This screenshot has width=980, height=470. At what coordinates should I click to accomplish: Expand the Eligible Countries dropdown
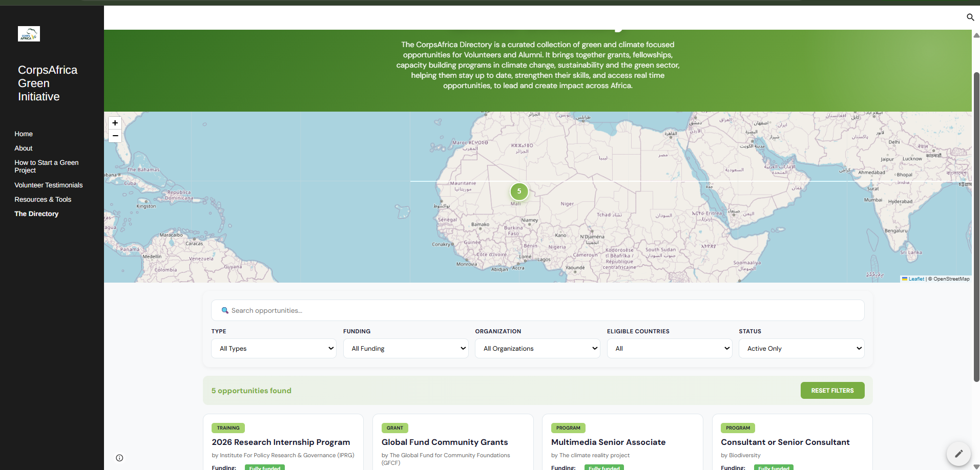pos(670,349)
